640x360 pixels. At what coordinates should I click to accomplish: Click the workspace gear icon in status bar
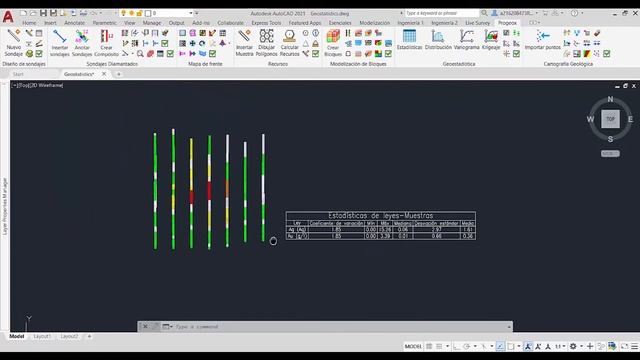coord(573,346)
